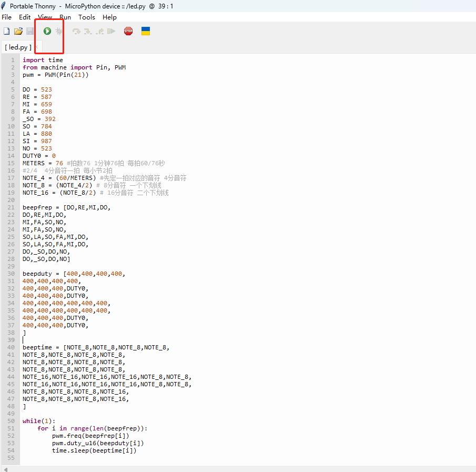The image size is (476, 472).
Task: Click the 'RE = 587' line
Action: [37, 97]
